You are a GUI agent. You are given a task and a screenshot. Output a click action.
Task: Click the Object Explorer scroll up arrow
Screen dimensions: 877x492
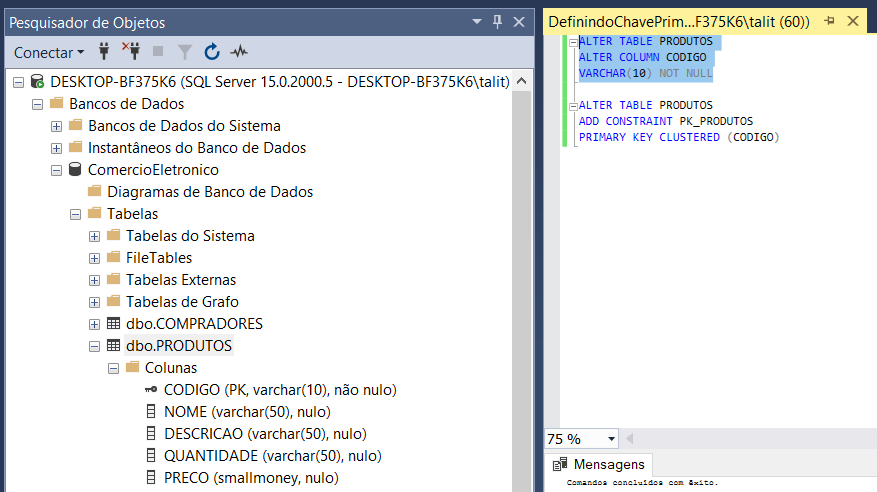(521, 81)
